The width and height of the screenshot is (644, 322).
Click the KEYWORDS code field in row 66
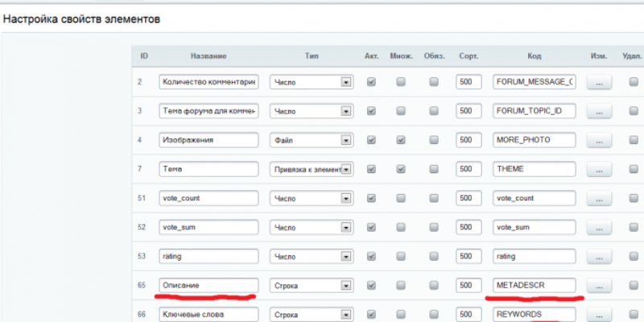click(535, 314)
